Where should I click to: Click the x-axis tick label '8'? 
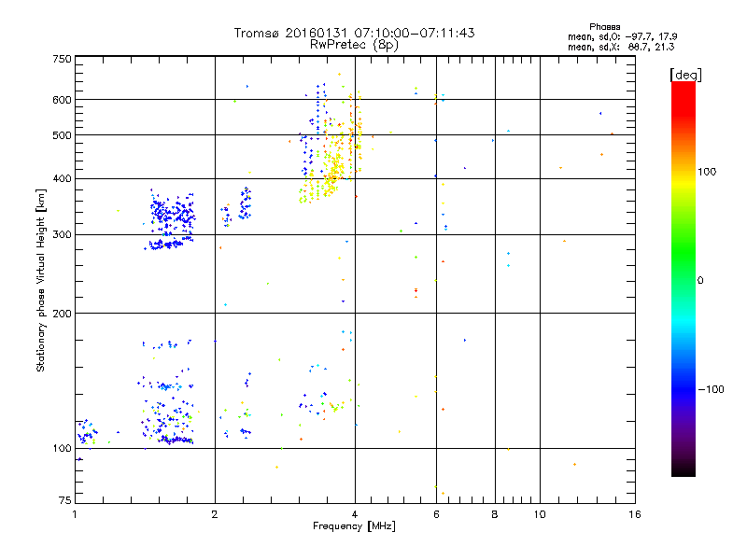(495, 514)
